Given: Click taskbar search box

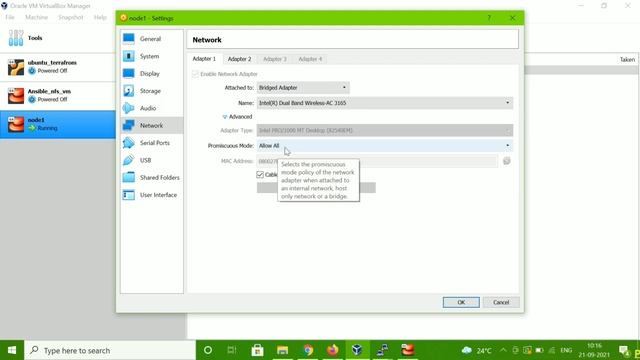Looking at the screenshot, I should 110,350.
